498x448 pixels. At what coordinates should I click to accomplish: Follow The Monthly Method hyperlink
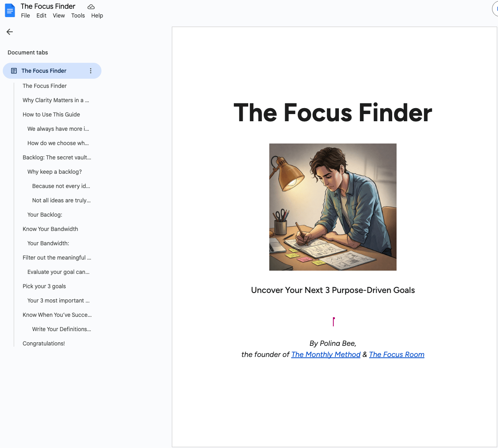click(326, 355)
